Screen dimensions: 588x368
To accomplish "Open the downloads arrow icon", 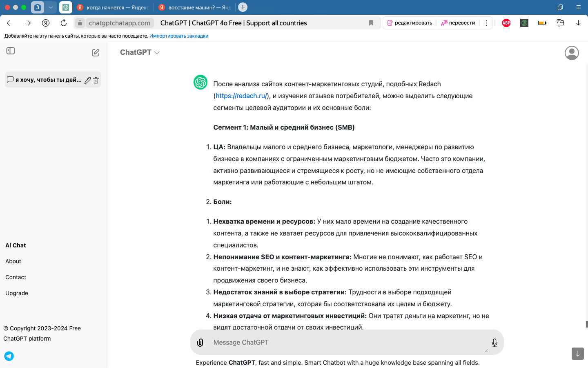I will pos(578,23).
